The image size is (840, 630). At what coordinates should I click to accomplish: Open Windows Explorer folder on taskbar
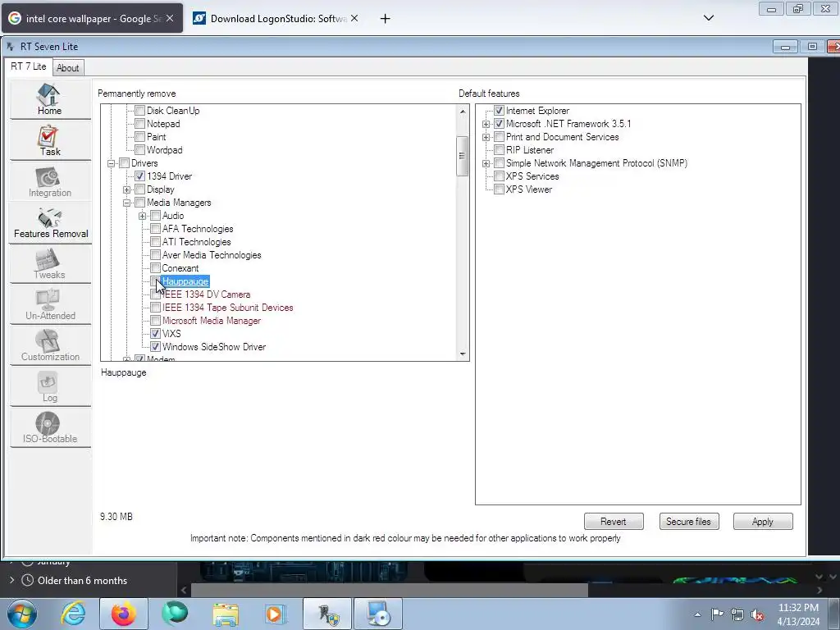(226, 614)
